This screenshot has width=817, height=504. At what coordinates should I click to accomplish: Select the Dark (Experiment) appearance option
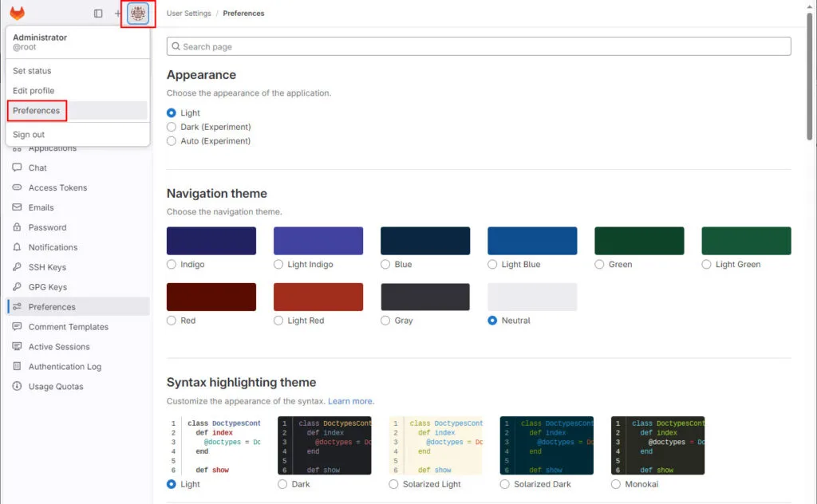point(172,127)
